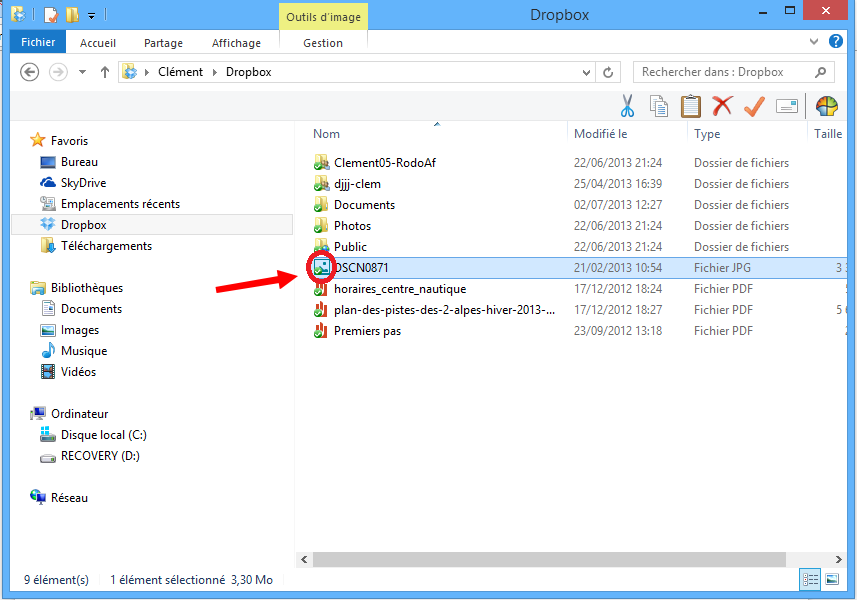Expand the ribbon chevron
The height and width of the screenshot is (600, 857).
coord(814,42)
